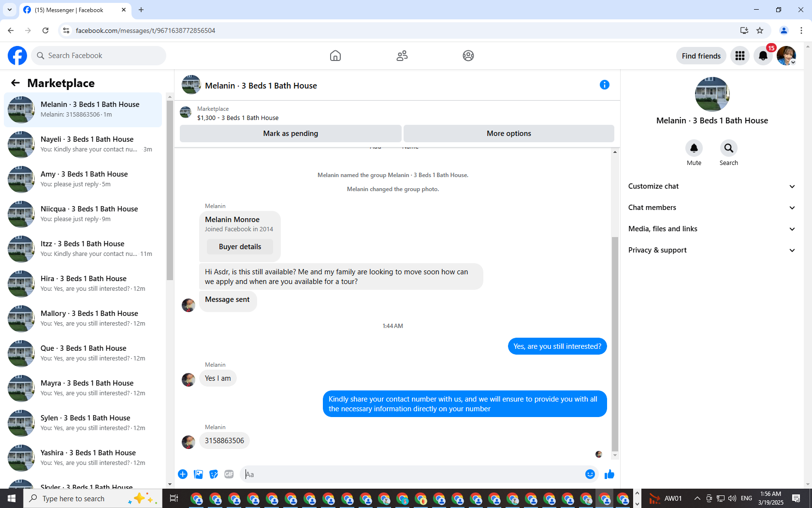
Task: Click the browser address bar URL
Action: point(145,30)
